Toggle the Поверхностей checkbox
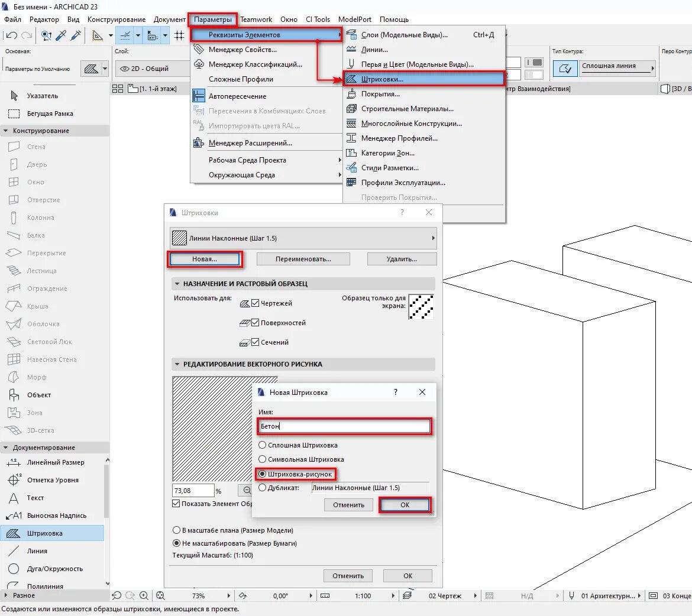This screenshot has width=692, height=616. (x=255, y=323)
